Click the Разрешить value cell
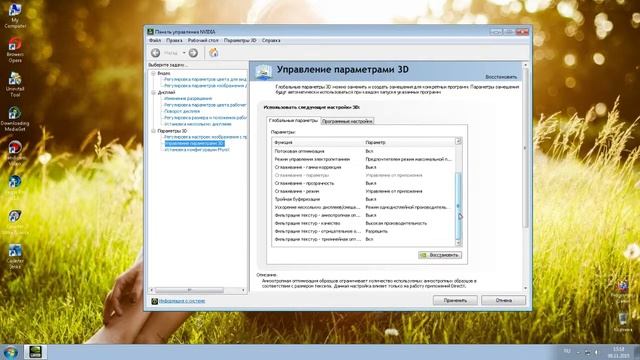This screenshot has width=640, height=360. 376,231
